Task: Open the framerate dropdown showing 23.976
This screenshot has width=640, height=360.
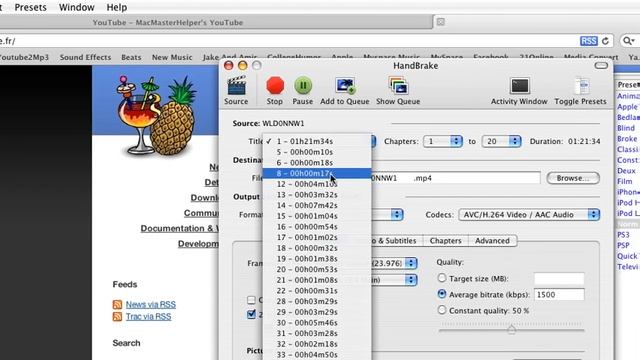Action: (411, 263)
